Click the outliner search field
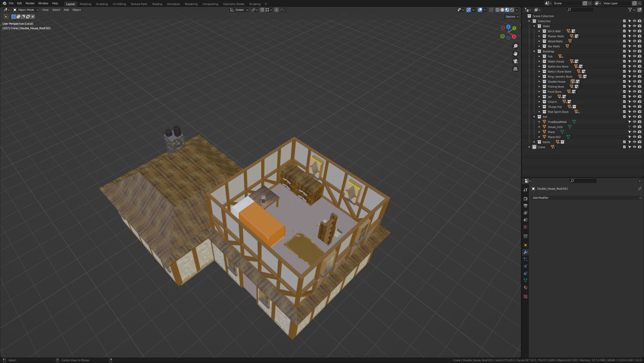 click(580, 10)
